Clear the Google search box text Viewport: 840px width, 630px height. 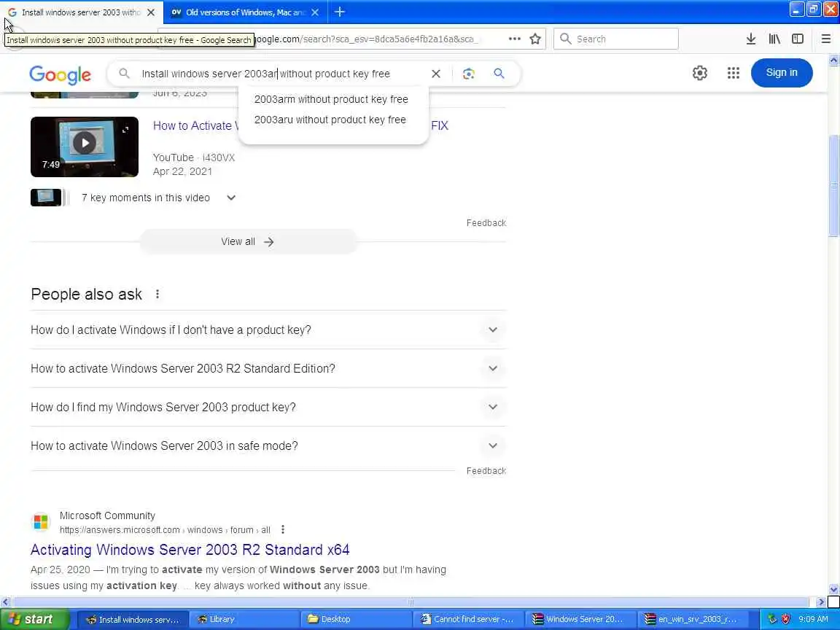point(436,74)
